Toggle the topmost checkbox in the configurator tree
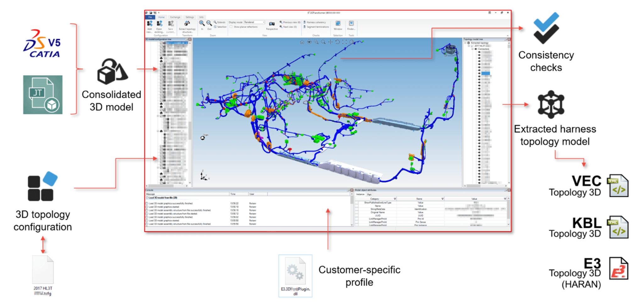The width and height of the screenshot is (644, 307). coord(161,43)
